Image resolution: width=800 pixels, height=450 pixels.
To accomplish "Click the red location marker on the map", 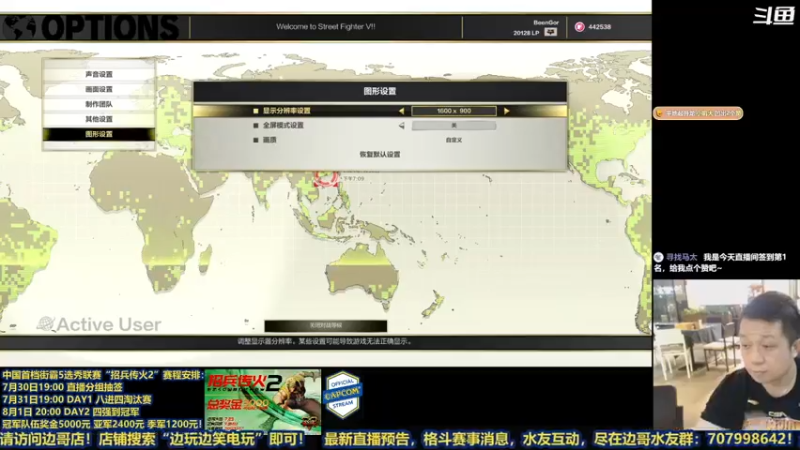I will click(326, 179).
